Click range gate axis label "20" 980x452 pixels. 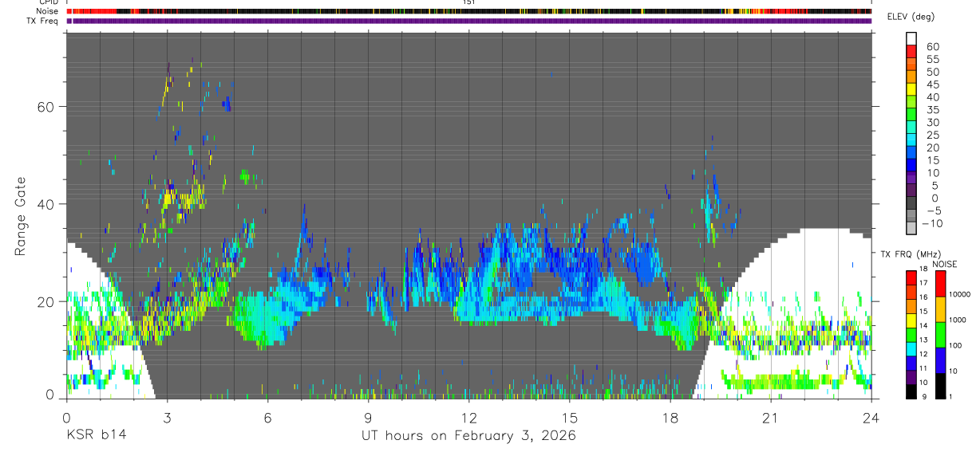47,301
